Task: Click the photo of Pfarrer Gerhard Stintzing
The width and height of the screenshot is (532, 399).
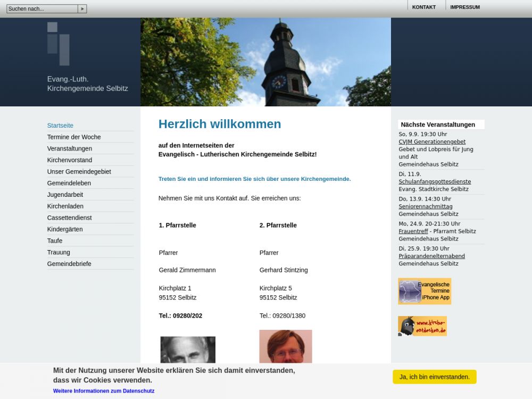Action: pos(286,347)
